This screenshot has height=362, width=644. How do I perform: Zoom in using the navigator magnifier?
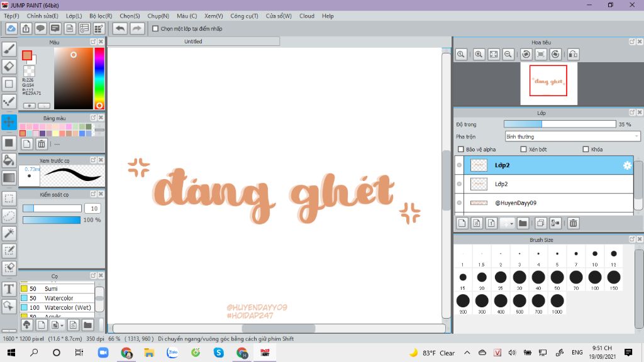(x=479, y=54)
